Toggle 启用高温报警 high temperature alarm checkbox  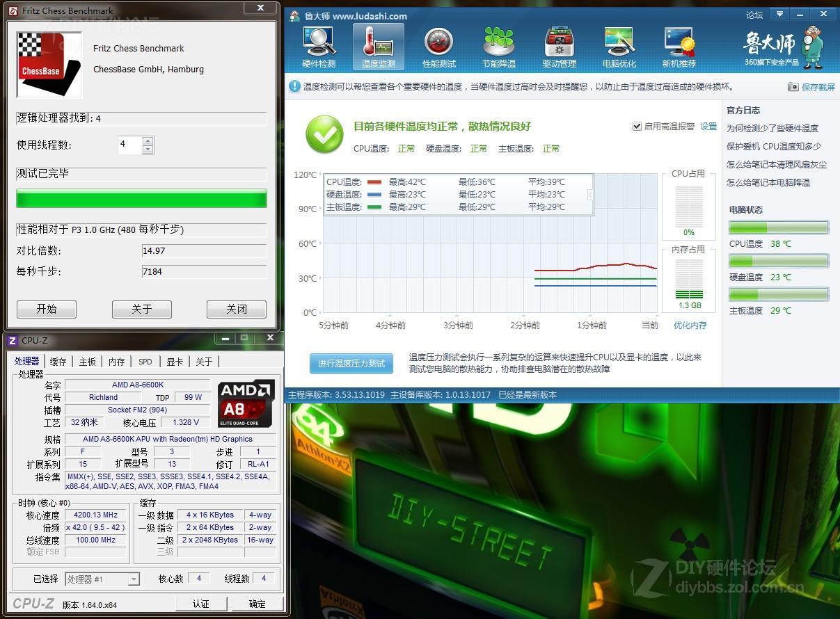point(637,127)
